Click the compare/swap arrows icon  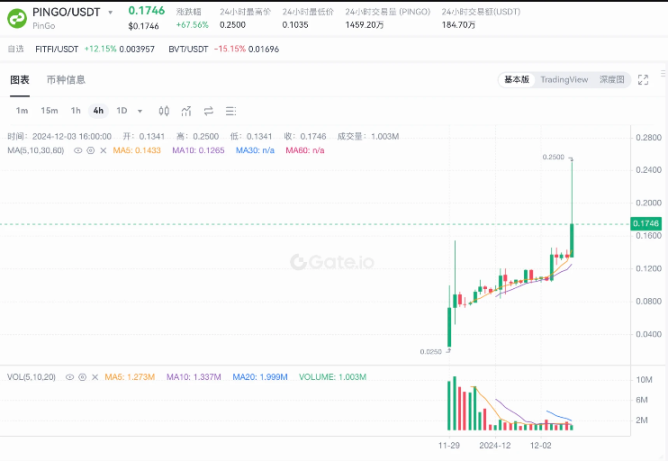209,111
